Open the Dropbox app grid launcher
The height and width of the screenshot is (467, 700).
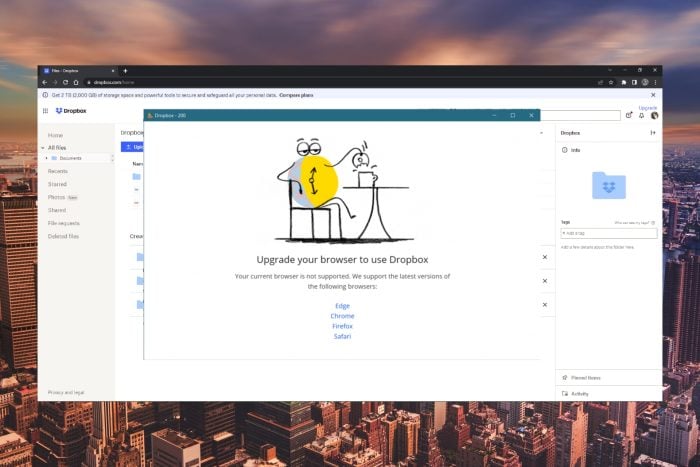tap(45, 111)
